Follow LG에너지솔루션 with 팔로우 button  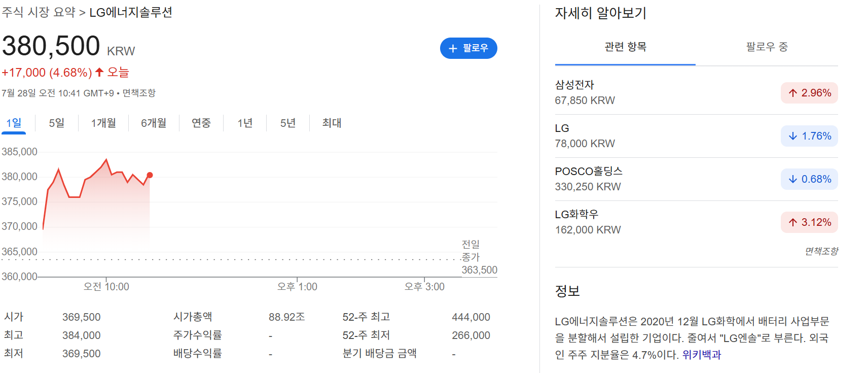tap(468, 48)
